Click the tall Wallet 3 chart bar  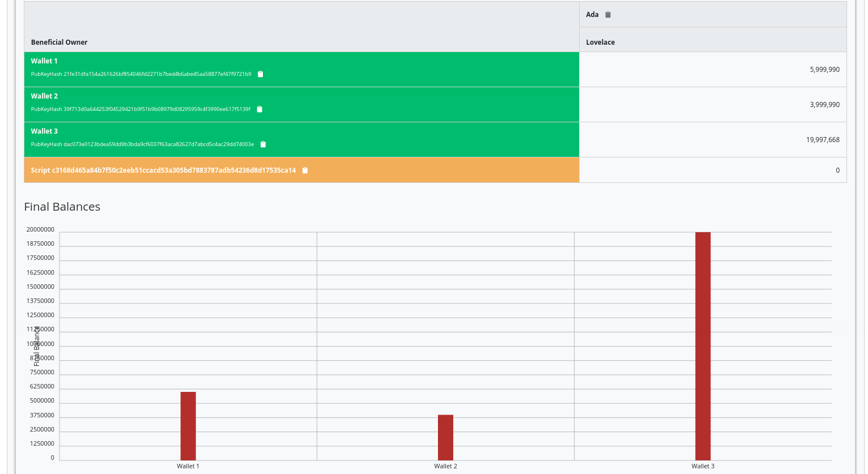(x=703, y=346)
